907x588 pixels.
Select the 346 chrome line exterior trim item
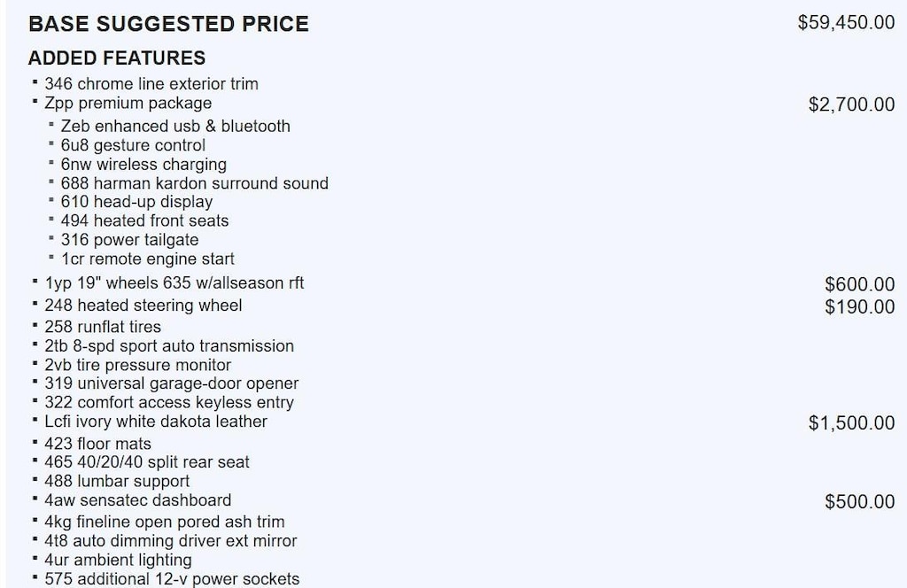[151, 84]
